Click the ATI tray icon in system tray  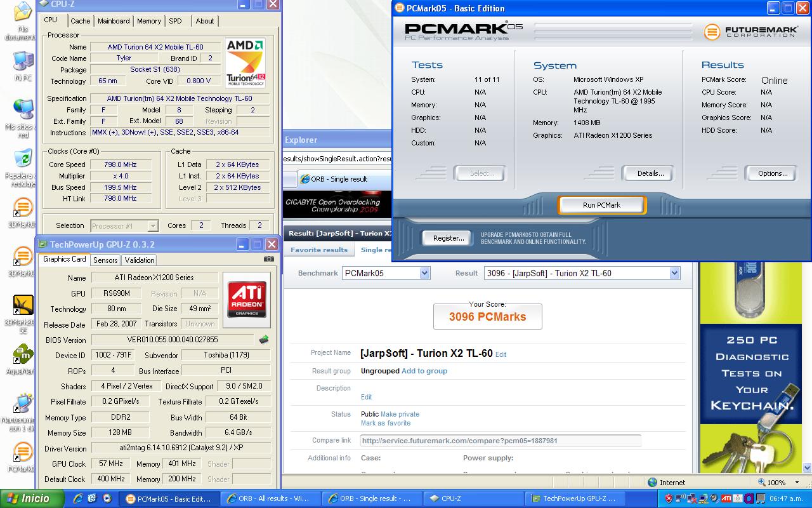[726, 498]
